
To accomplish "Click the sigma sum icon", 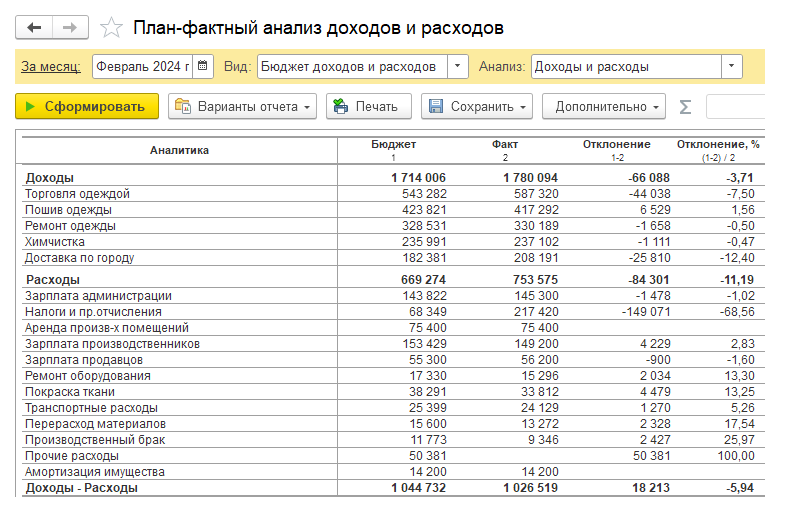I will pos(685,107).
